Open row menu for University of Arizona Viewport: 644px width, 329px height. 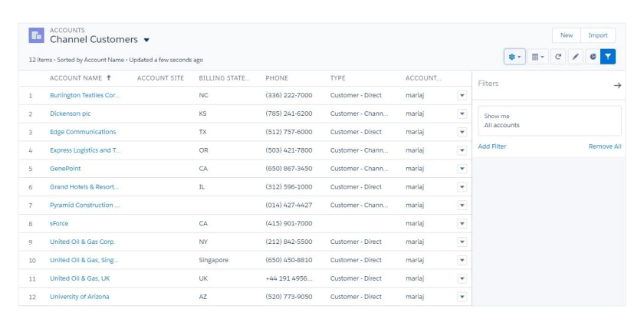pos(462,297)
